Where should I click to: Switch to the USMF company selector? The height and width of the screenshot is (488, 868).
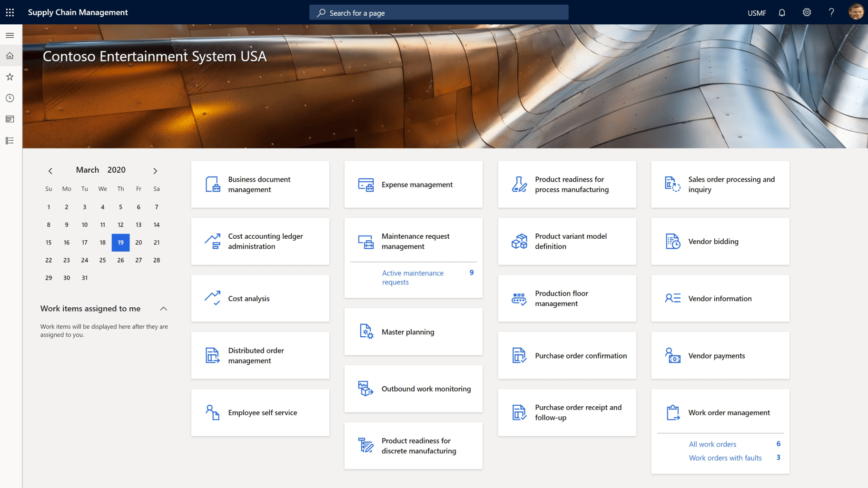click(x=757, y=13)
